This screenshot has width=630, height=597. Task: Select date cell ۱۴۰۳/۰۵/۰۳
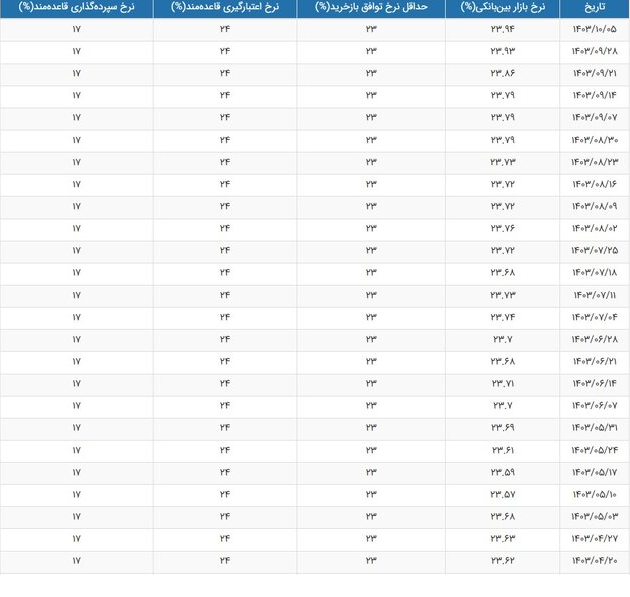(594, 516)
